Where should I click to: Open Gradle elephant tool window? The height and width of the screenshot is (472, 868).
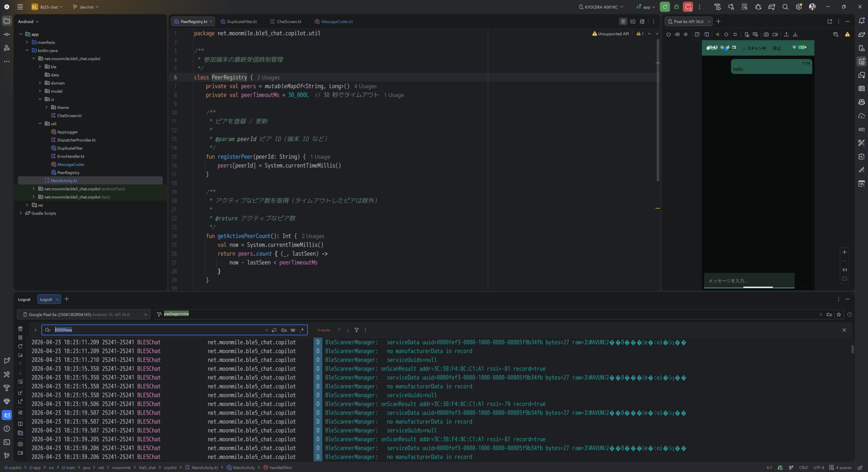(862, 34)
